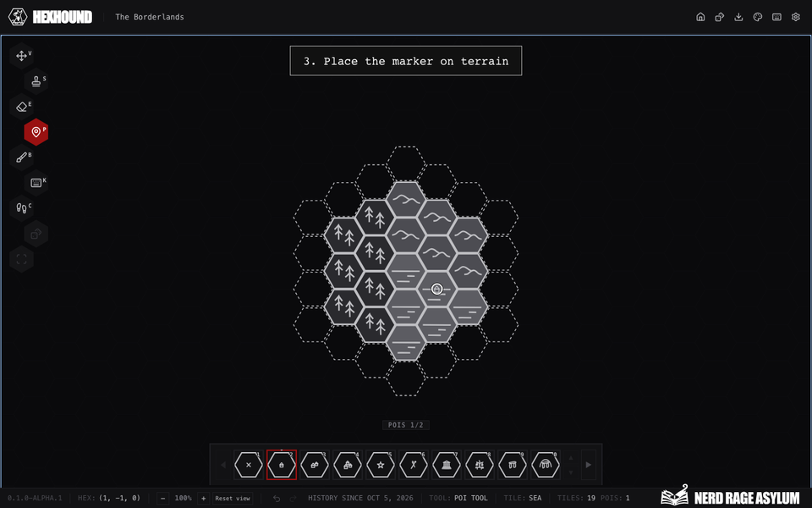Click the Place the marker on terrain banner

coord(406,61)
